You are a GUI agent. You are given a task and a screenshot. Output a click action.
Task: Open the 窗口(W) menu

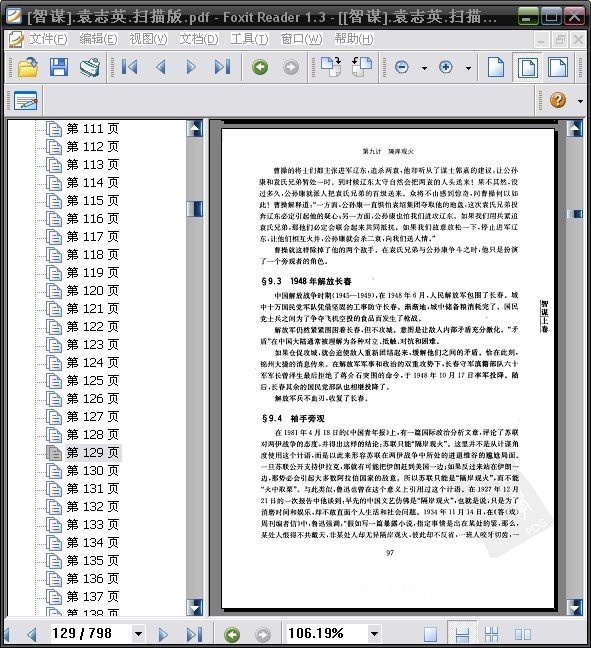301,39
